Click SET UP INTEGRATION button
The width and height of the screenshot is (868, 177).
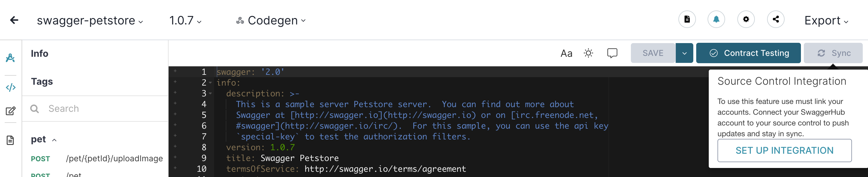pos(784,151)
